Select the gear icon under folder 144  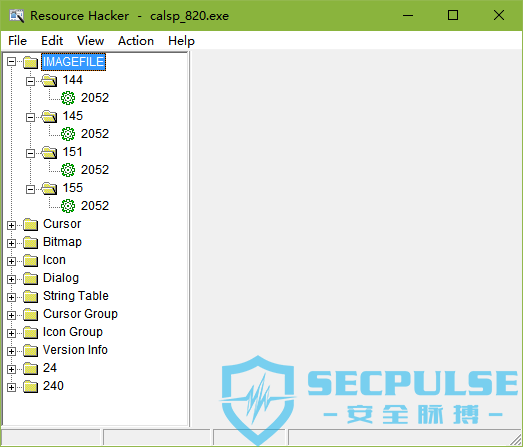pyautogui.click(x=68, y=98)
